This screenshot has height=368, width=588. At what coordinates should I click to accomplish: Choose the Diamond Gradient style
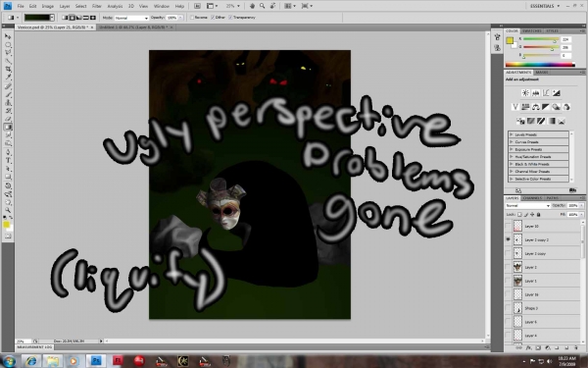tap(93, 18)
